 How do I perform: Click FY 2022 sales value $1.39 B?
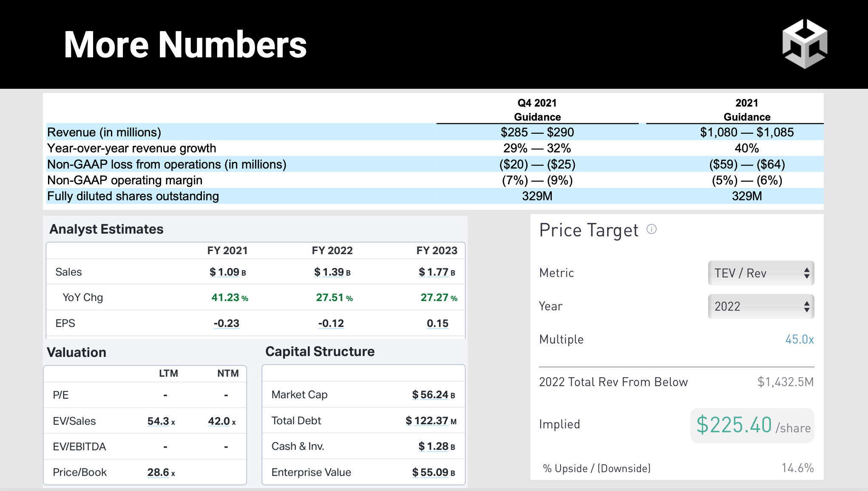point(332,272)
